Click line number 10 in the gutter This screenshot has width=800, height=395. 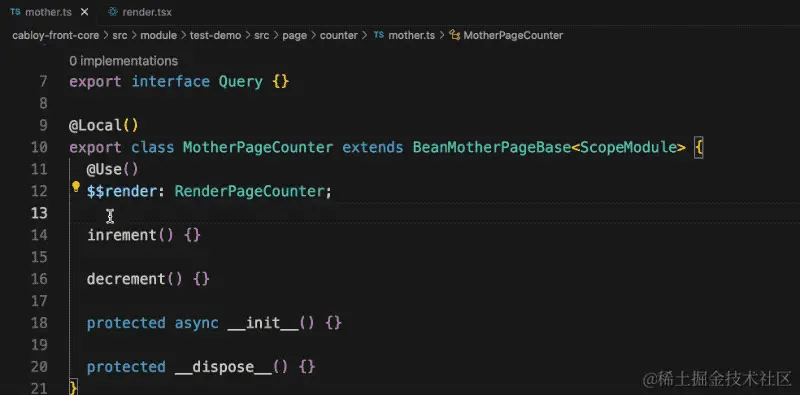[x=39, y=147]
